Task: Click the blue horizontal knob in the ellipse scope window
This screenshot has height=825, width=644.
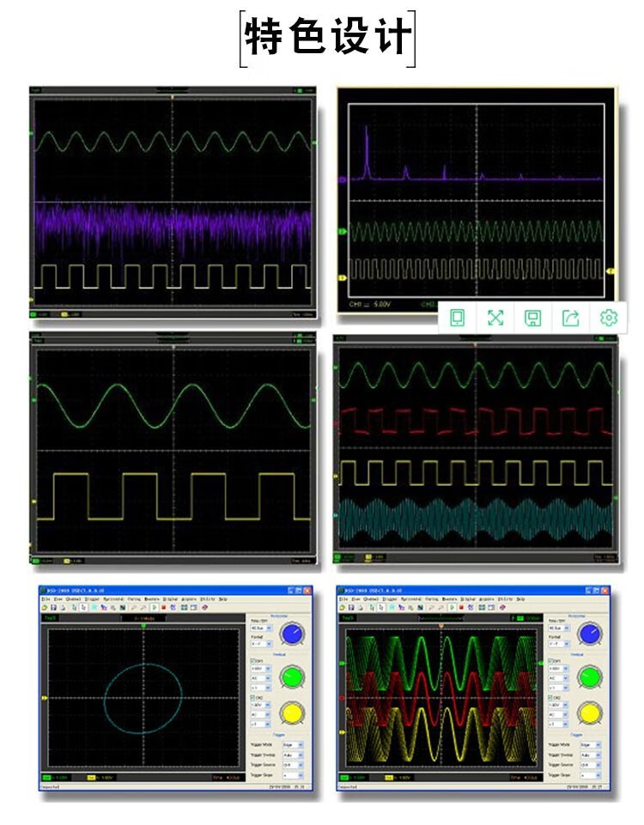Action: (x=293, y=635)
